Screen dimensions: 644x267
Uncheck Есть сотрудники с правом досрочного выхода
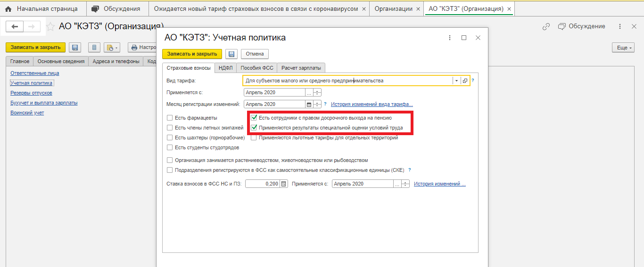tap(254, 118)
